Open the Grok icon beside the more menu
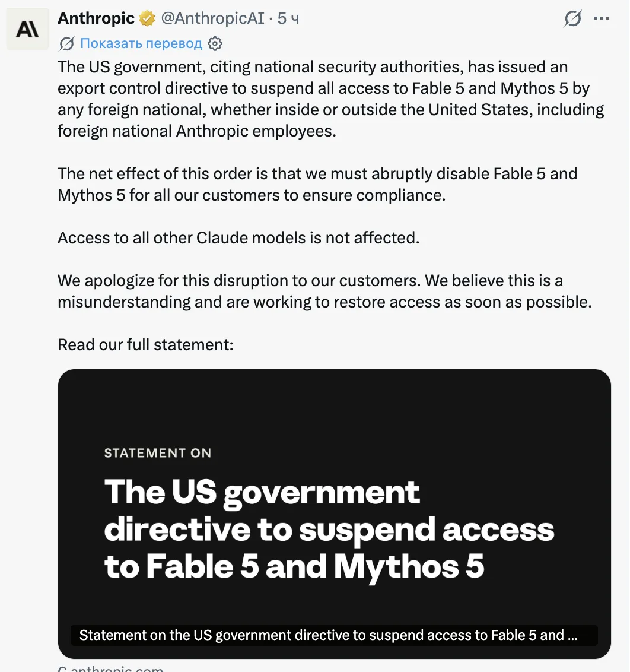 pyautogui.click(x=572, y=18)
